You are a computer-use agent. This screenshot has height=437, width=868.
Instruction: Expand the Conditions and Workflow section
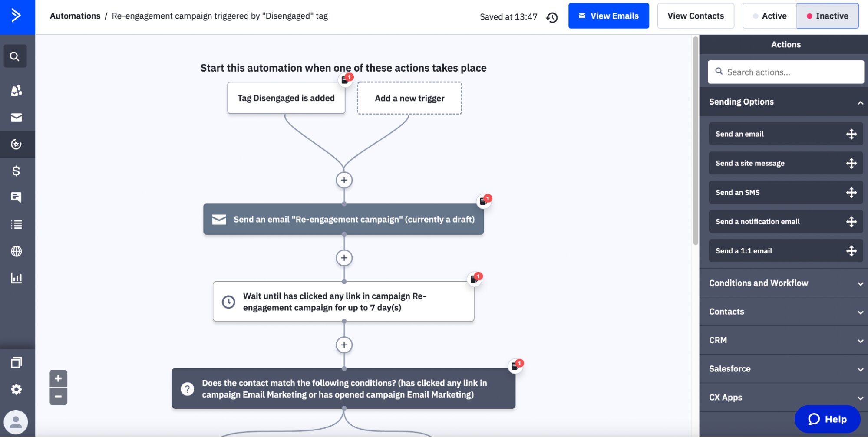click(x=784, y=283)
